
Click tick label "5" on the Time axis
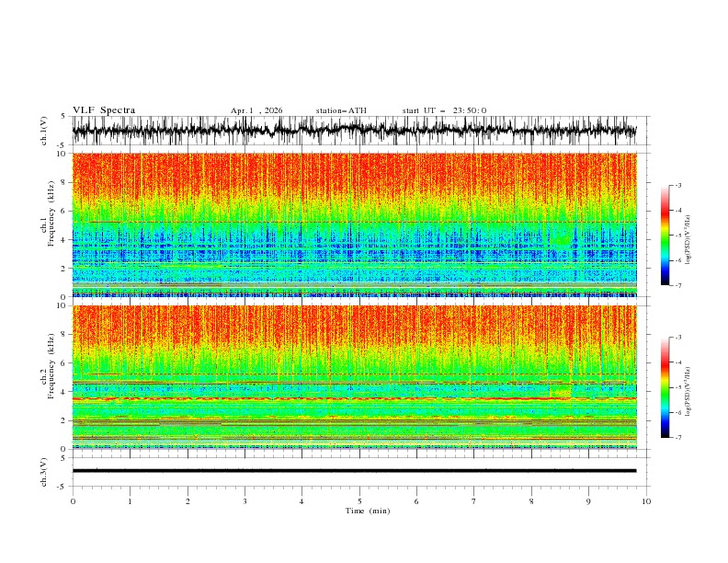[359, 501]
